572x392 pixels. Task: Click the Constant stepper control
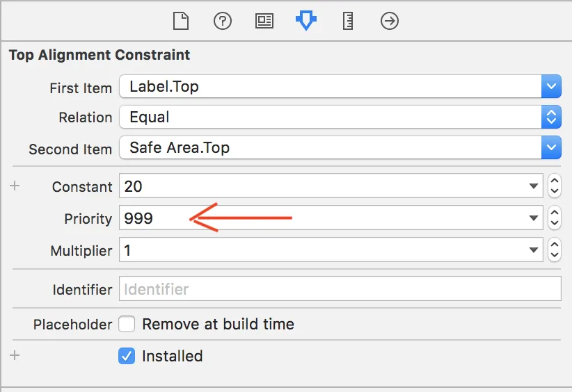555,186
